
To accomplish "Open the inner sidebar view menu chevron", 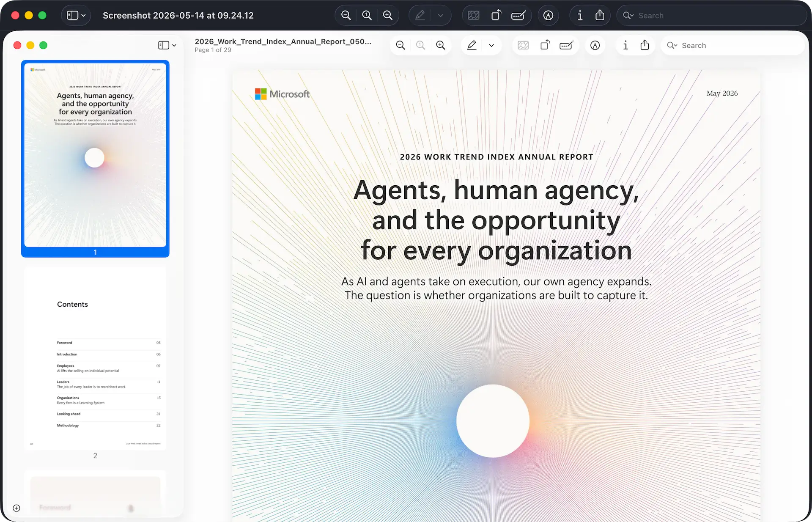I will [x=174, y=45].
